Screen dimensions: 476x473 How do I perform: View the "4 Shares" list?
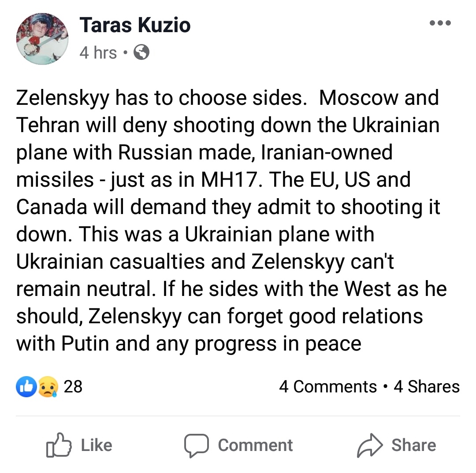[x=426, y=387]
